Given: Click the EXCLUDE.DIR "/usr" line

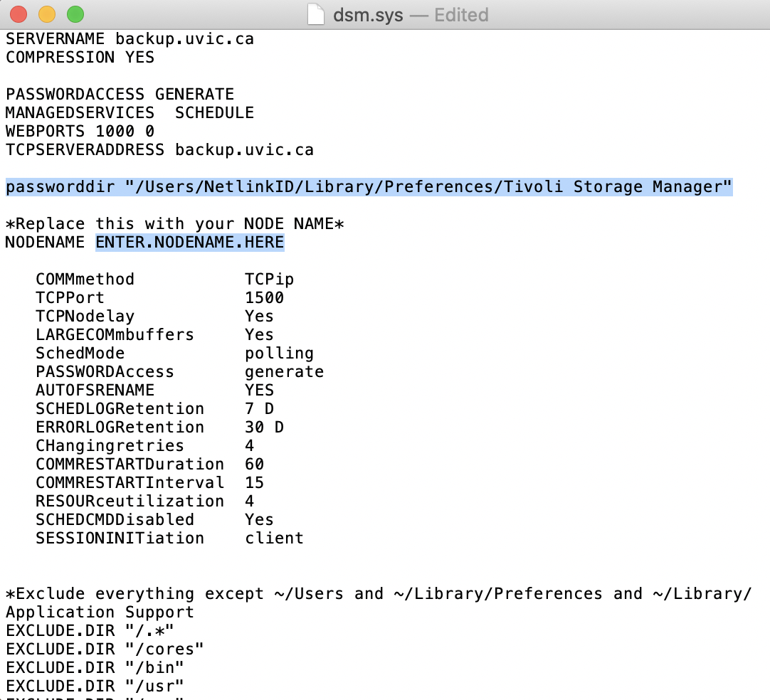Looking at the screenshot, I should pos(95,686).
